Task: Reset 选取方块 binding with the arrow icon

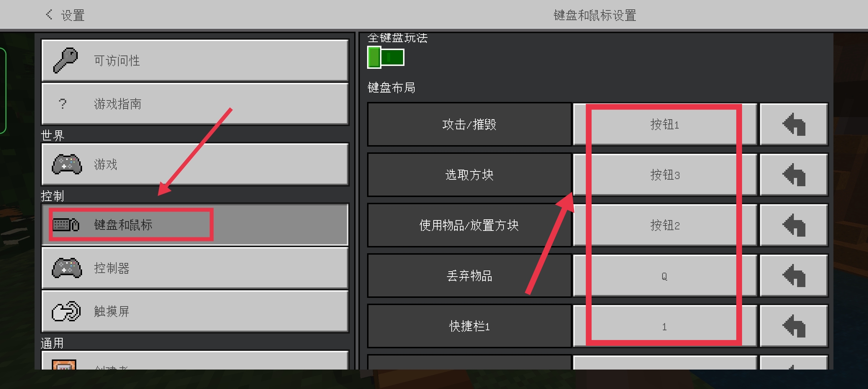Action: point(794,175)
